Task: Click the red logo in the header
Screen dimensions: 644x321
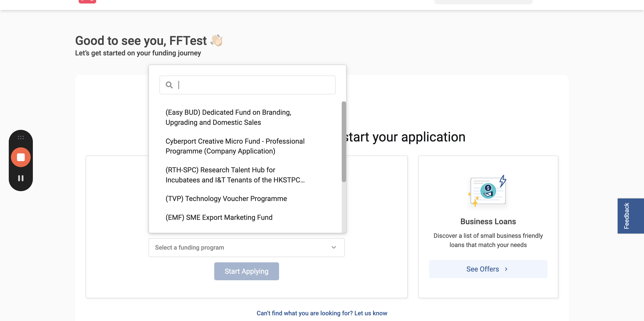Action: tap(87, 2)
